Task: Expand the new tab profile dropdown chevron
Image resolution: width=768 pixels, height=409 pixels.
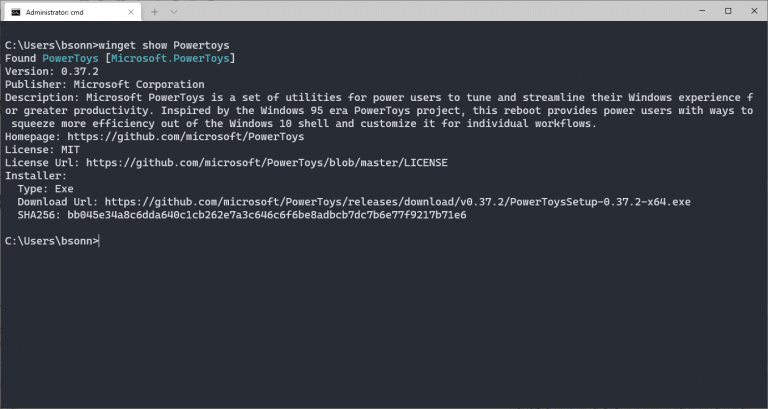Action: tap(174, 12)
